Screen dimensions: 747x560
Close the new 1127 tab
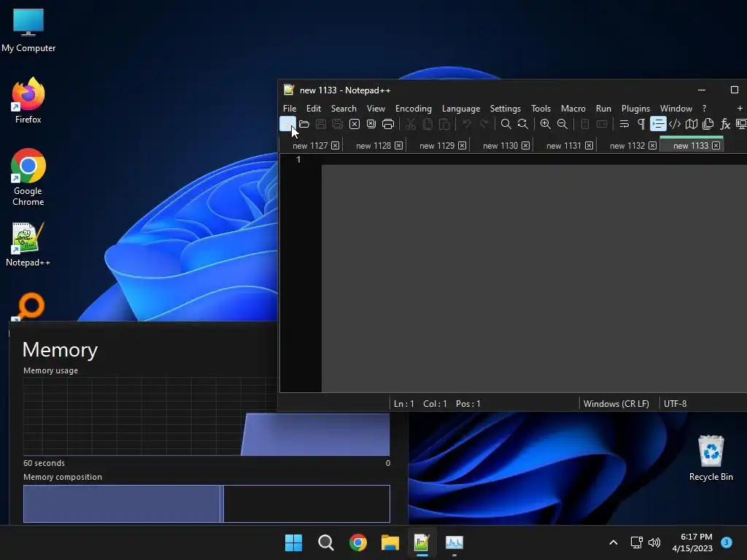point(336,146)
